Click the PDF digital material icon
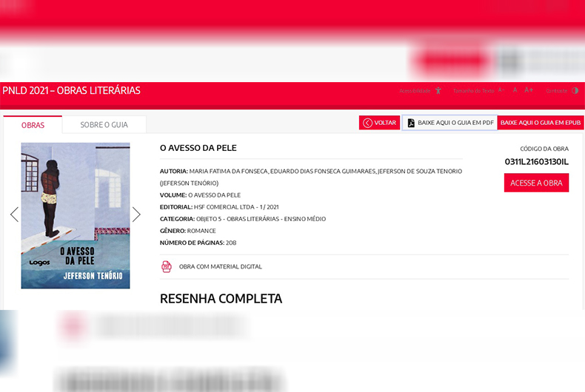585x392 pixels. click(167, 266)
